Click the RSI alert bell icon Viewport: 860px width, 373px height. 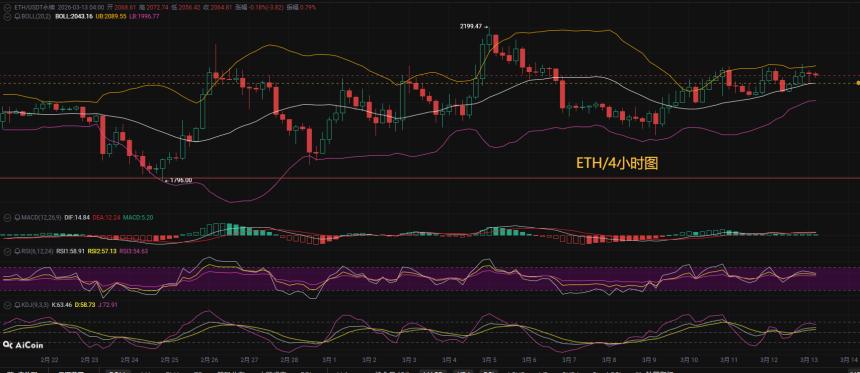click(x=18, y=251)
